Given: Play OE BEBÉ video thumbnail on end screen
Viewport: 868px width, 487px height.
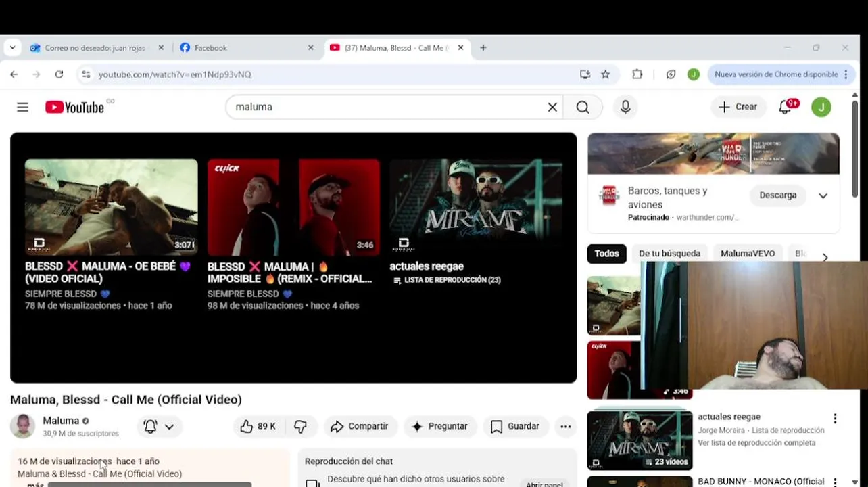Looking at the screenshot, I should pos(112,207).
